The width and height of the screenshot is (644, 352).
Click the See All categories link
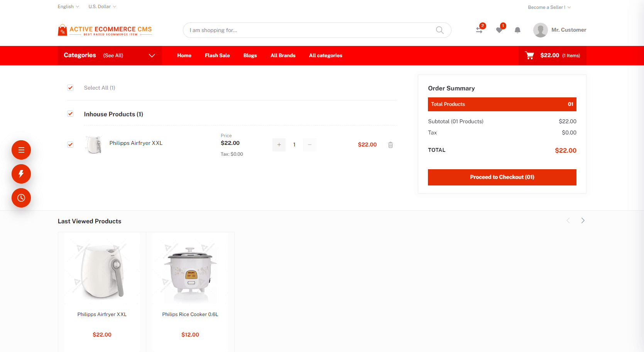(113, 56)
